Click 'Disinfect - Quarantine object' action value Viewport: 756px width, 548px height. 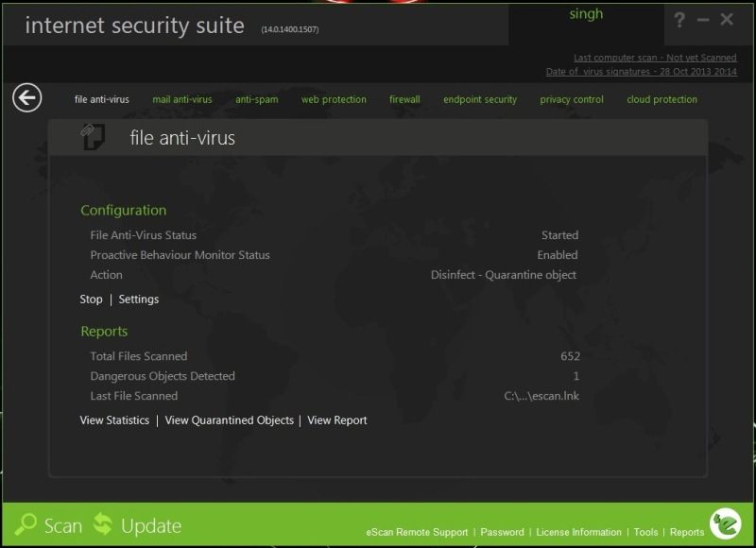click(504, 275)
